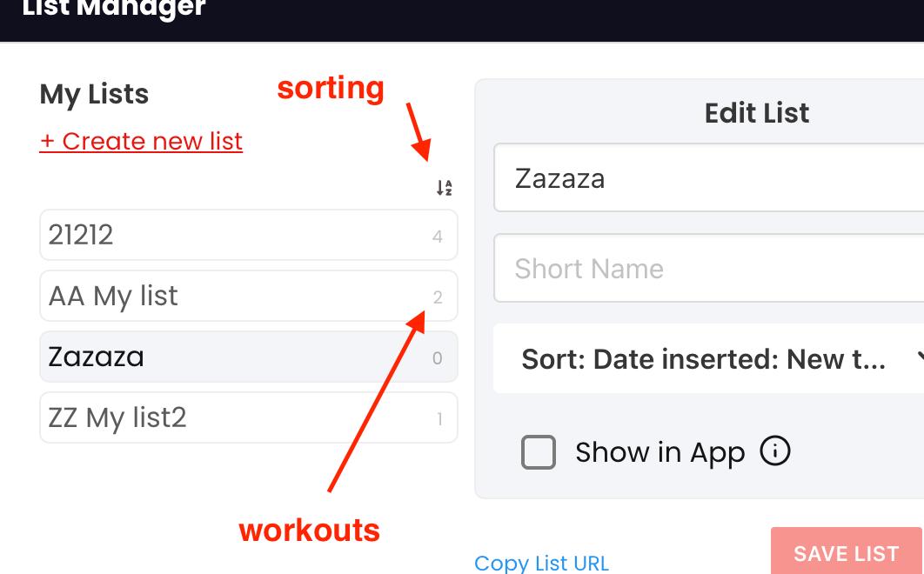
Task: Enable the Show in App checkbox
Action: (x=538, y=452)
